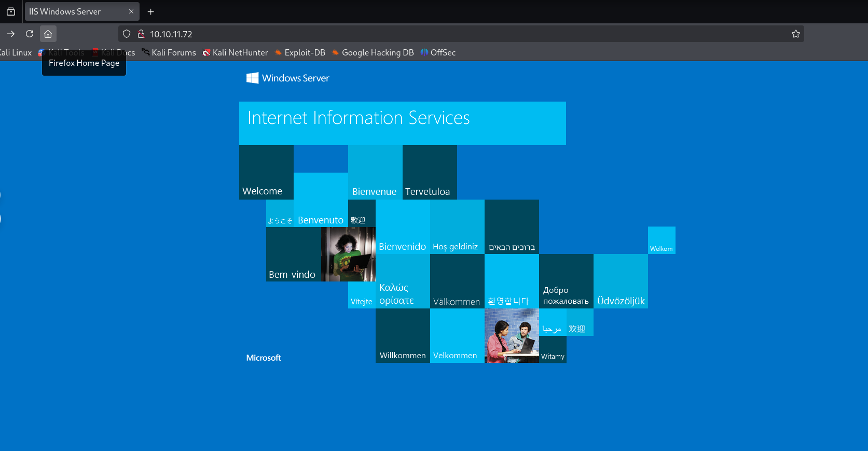Select the IIS Windows Server tab

73,12
